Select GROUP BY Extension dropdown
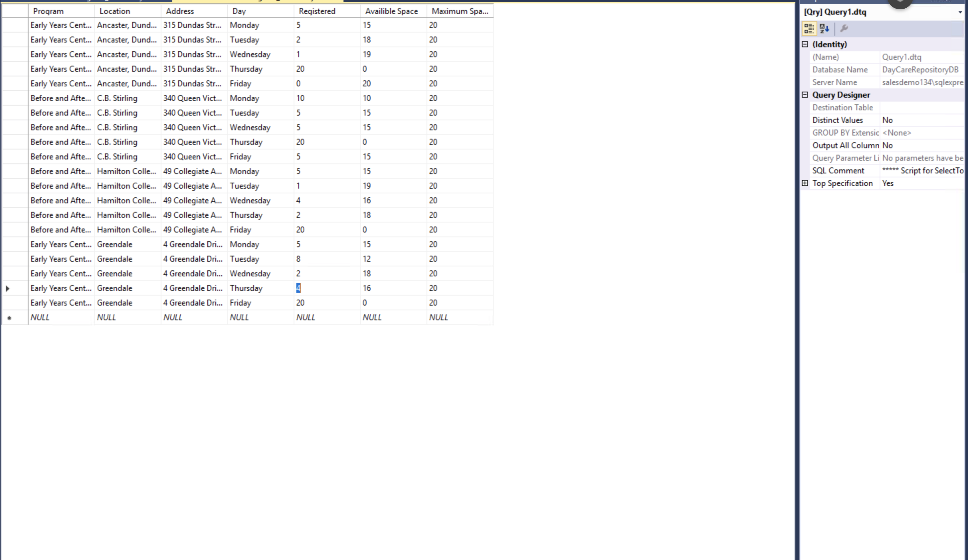This screenshot has height=560, width=968. 921,133
